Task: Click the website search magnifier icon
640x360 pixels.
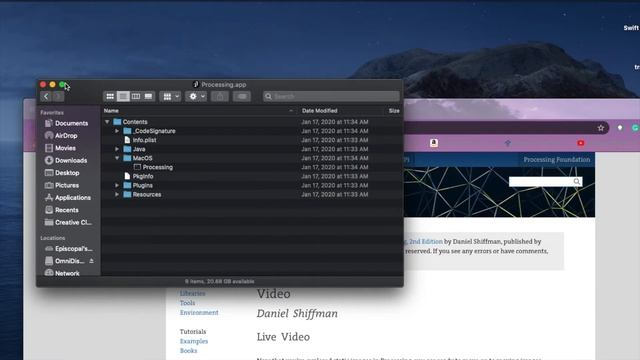Action: click(x=577, y=182)
